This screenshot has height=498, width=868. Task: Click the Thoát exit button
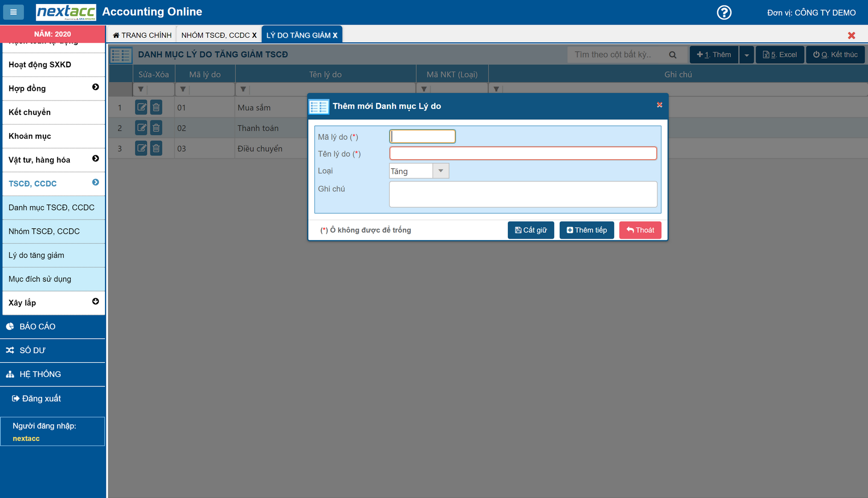click(640, 230)
